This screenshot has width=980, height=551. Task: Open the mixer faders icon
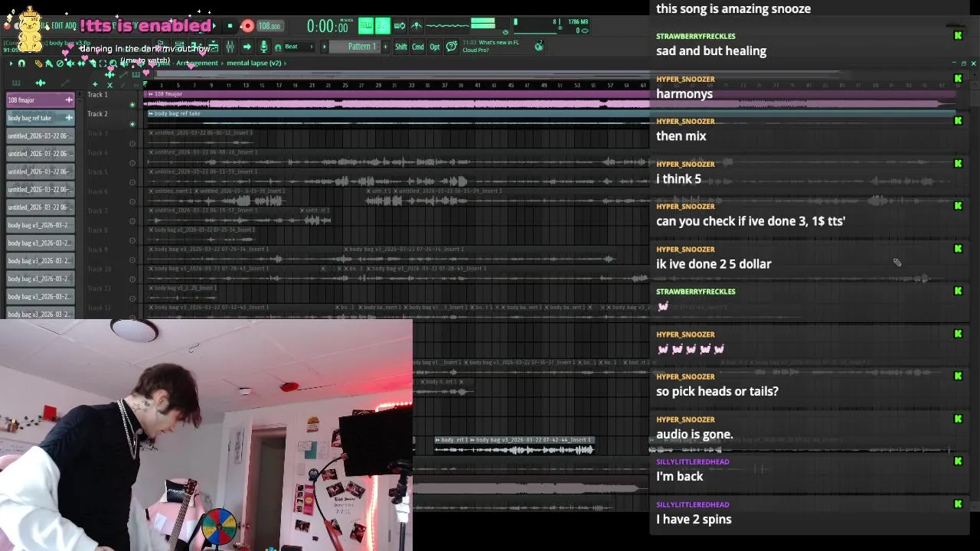(x=230, y=47)
